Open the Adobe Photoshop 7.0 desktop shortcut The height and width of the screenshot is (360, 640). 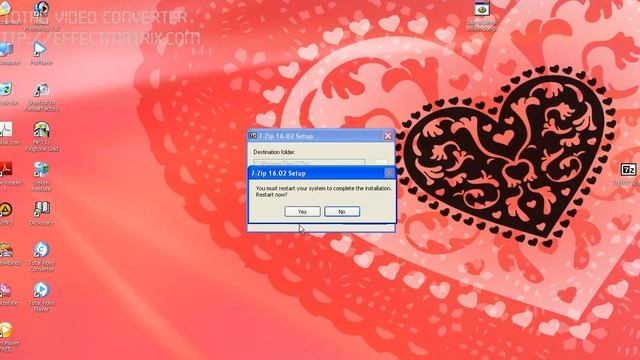point(41,16)
